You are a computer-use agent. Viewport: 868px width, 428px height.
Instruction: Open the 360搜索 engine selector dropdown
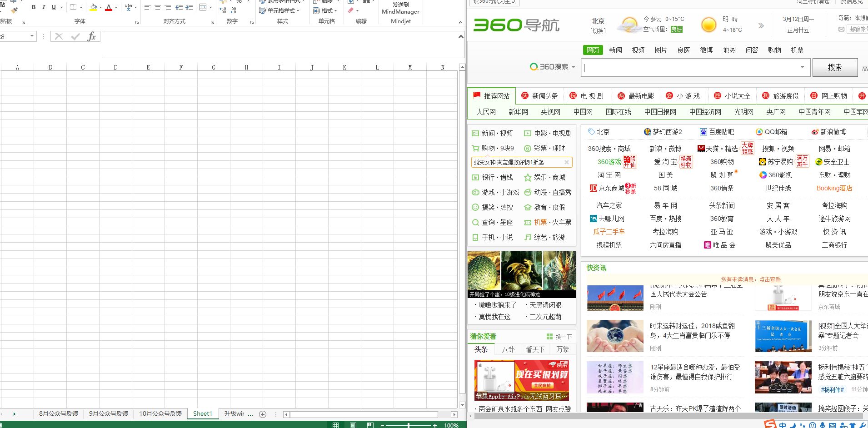[x=574, y=67]
